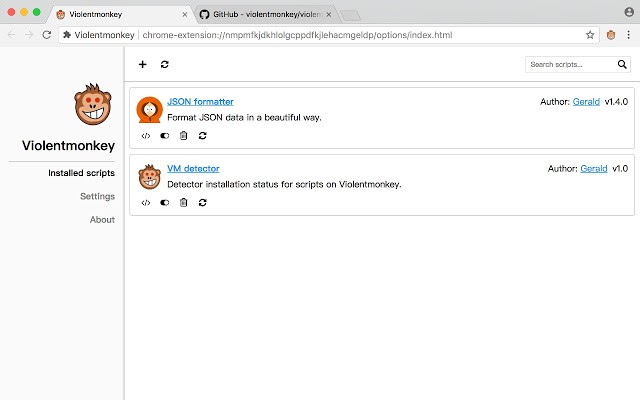Click Gerald author link on JSON formatter
Viewport: 640px width, 400px height.
586,101
